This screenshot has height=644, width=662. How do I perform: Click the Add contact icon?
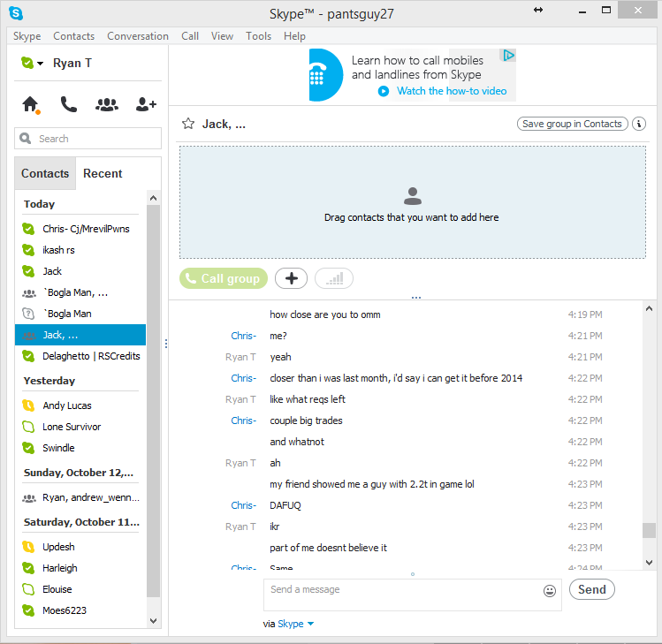click(x=146, y=104)
